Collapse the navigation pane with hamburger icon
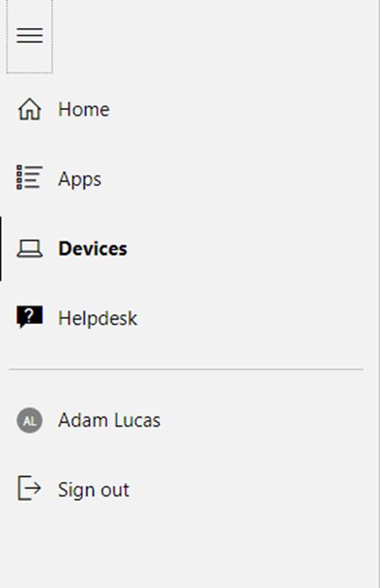Image resolution: width=380 pixels, height=588 pixels. [x=30, y=35]
